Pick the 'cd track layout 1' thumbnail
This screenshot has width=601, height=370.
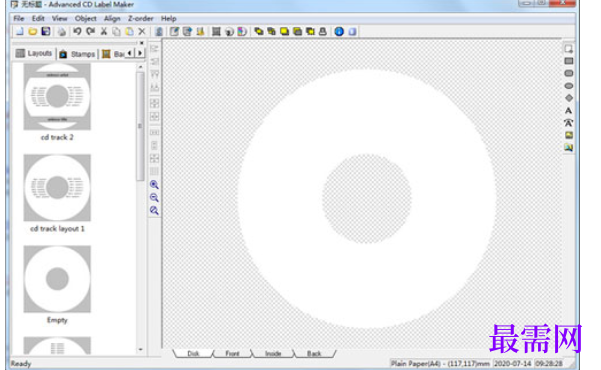click(x=57, y=188)
